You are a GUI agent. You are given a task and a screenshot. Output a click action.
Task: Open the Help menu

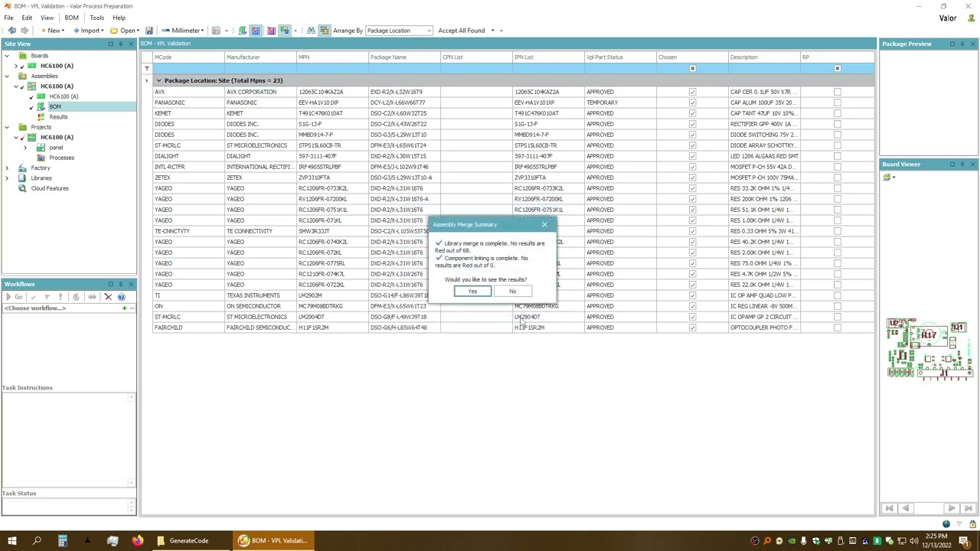[119, 18]
